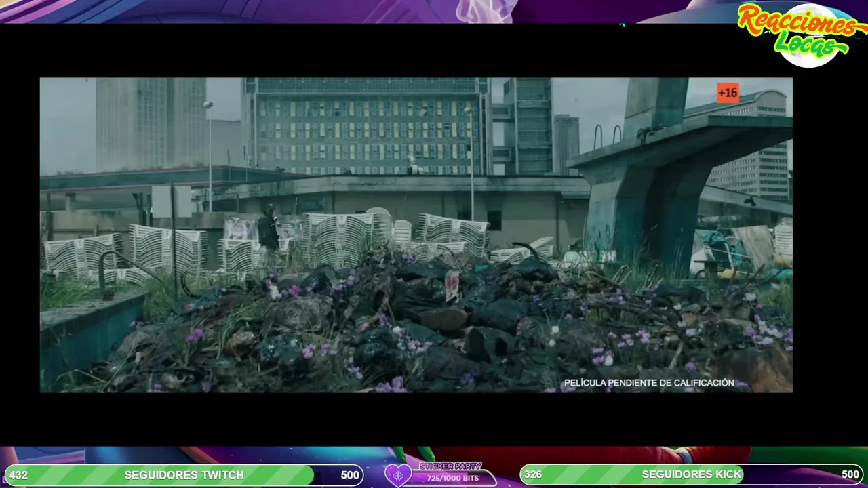
Task: Click the "PELÍCULA PENDIENTE DE CALIFICACIÓN" caption
Action: [649, 383]
